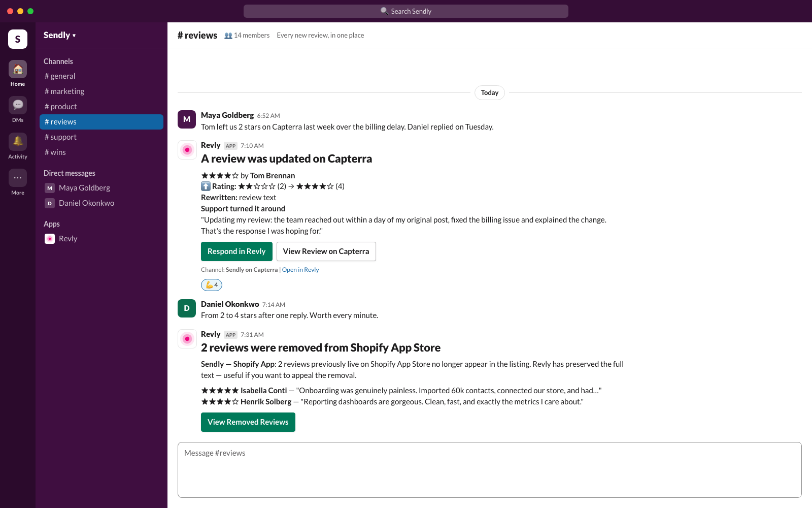
Task: Click the Open in Revly link
Action: coord(300,270)
